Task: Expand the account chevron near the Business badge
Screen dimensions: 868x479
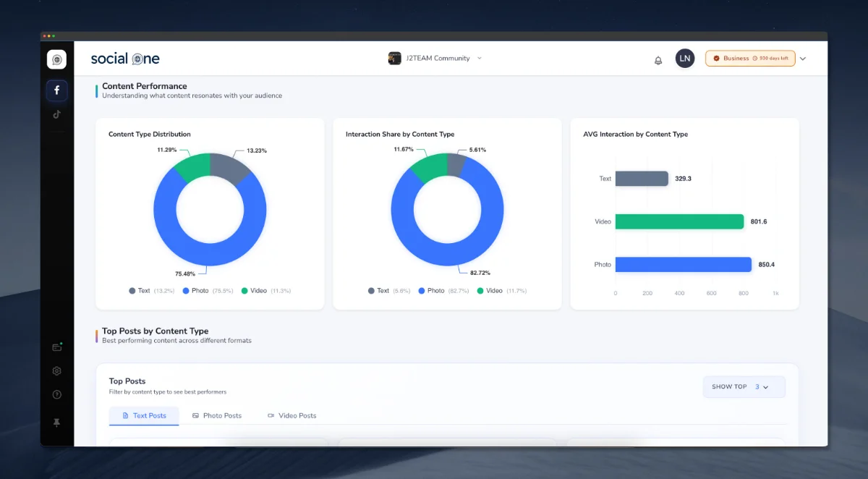Action: point(803,58)
